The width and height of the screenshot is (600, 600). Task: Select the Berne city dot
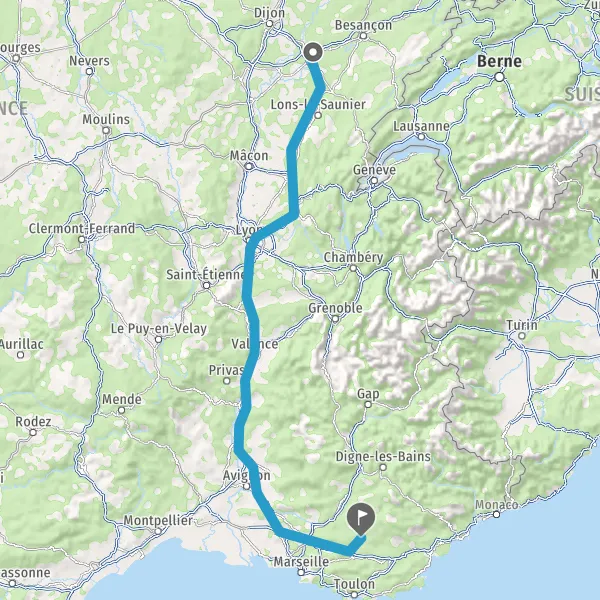(499, 77)
